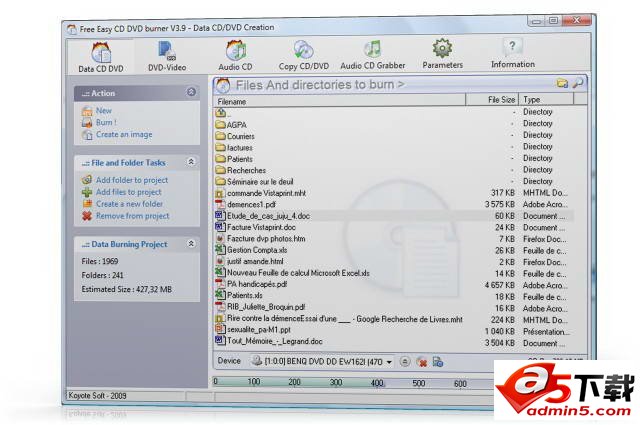640x425 pixels.
Task: Select Fazcture dvp photos.htm file
Action: (394, 239)
